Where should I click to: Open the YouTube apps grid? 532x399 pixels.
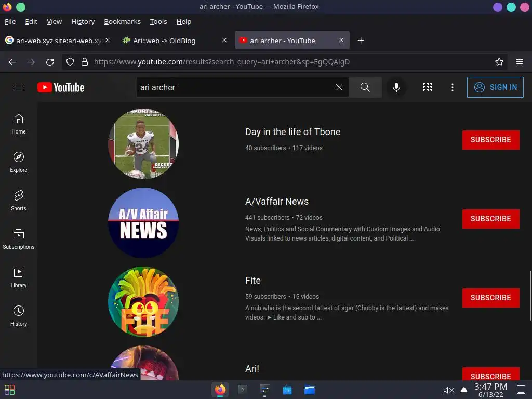(428, 87)
